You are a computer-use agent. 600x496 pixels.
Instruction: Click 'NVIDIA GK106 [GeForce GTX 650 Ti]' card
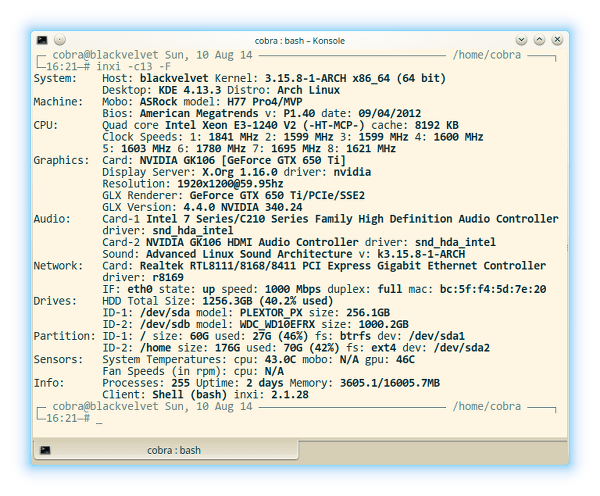[243, 160]
